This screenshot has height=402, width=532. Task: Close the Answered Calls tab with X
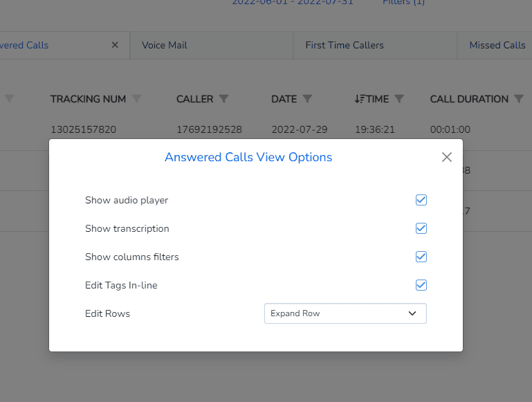click(x=115, y=45)
